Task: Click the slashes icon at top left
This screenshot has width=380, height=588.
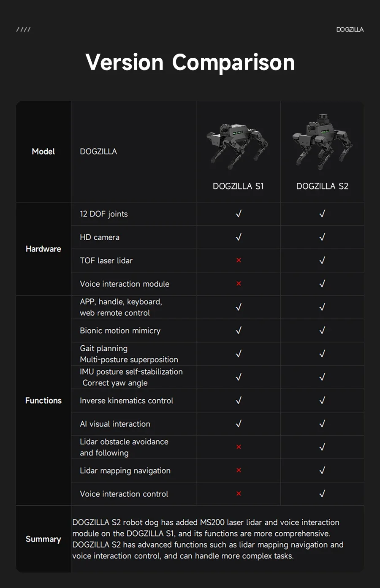Action: point(23,30)
